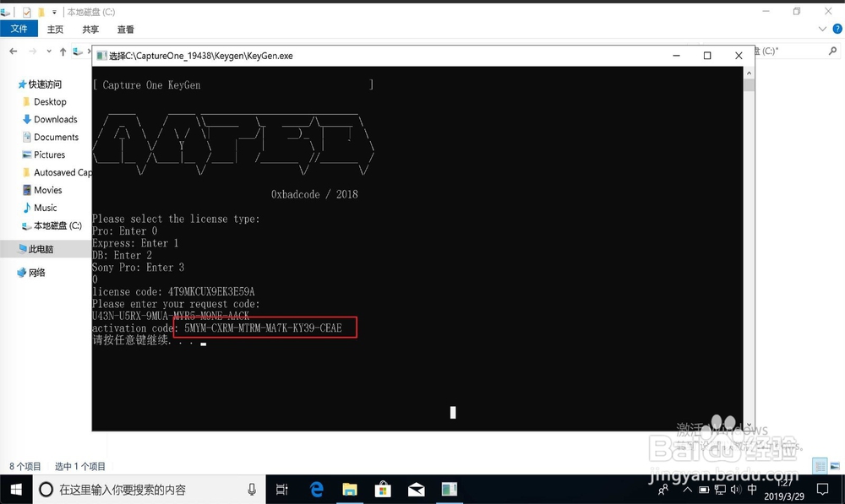
Task: Minimize the KeyGen.exe console window
Action: click(676, 56)
